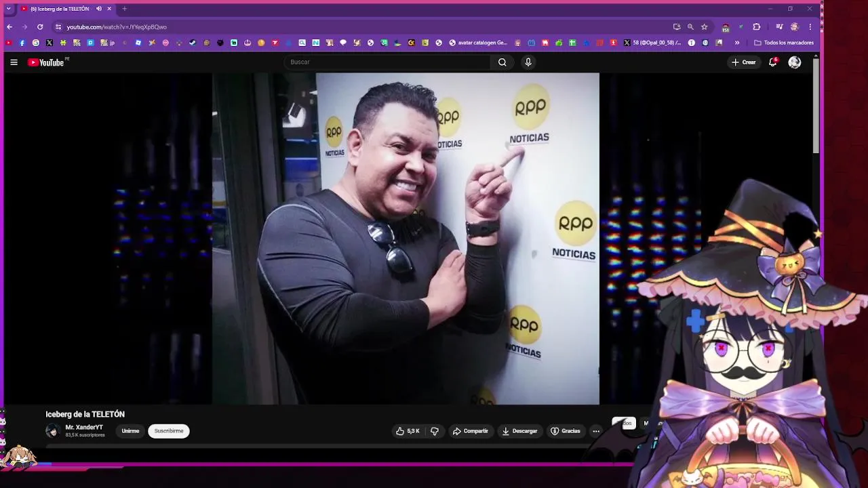Go to the YouTube home logo

click(46, 62)
